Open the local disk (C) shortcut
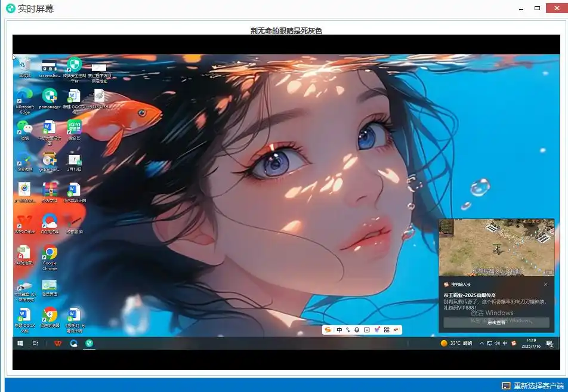 click(24, 291)
